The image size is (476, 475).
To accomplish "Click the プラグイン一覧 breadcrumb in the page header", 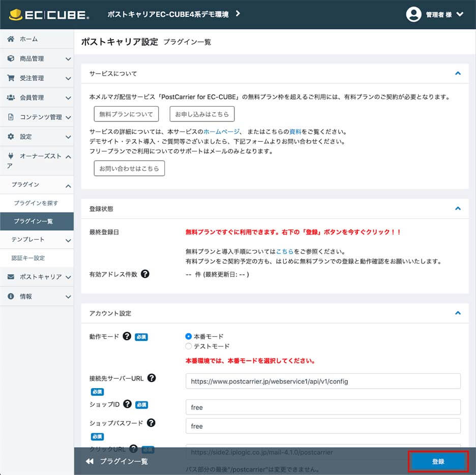I will tap(187, 42).
